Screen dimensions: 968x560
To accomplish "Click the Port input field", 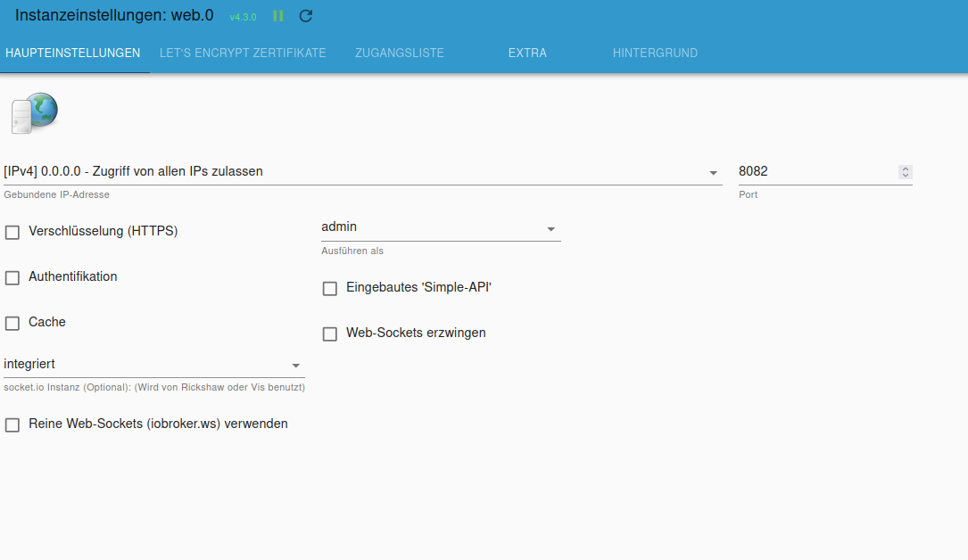I will (x=814, y=172).
